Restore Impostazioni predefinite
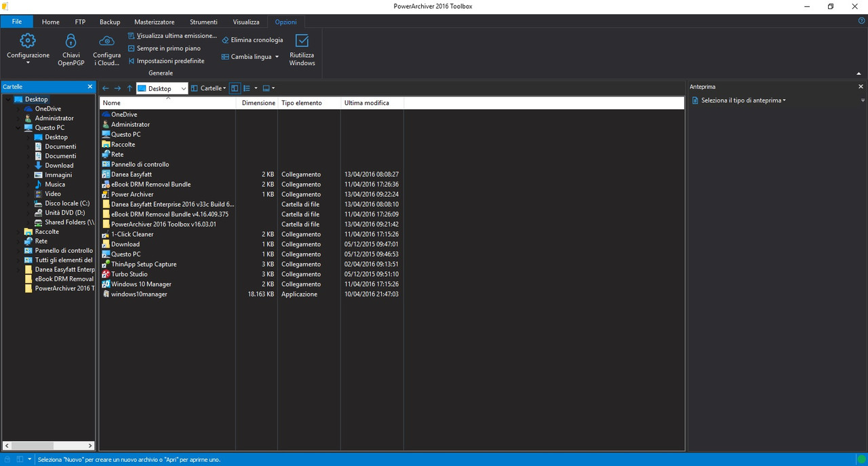 point(166,60)
